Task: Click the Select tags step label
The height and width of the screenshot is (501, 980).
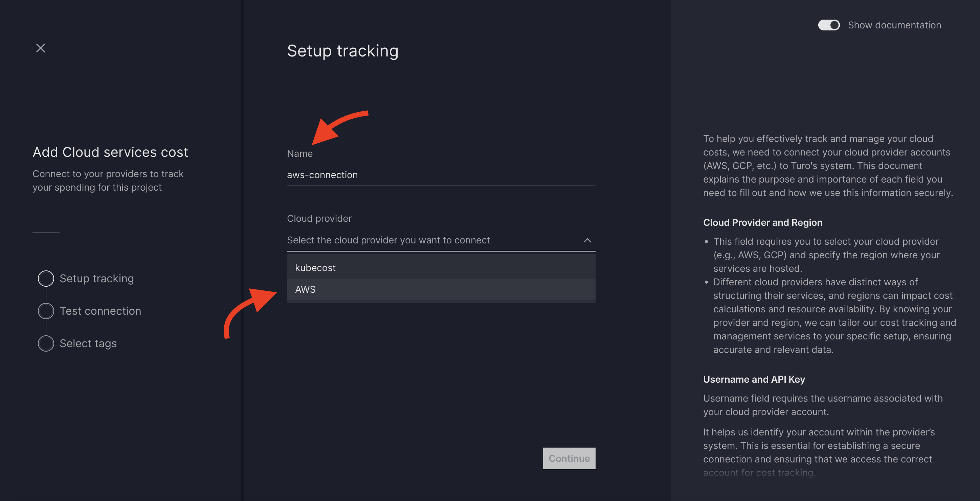Action: click(x=88, y=343)
